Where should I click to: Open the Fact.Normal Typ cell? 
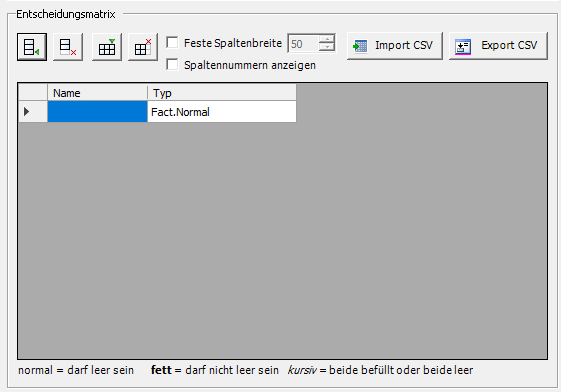pos(222,112)
